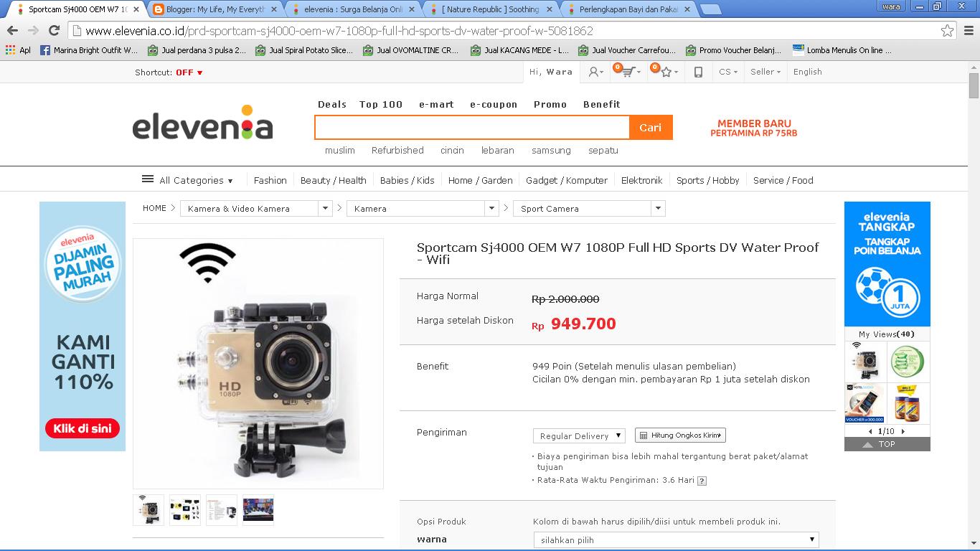980x551 pixels.
Task: Click the elevenia logo
Action: (x=202, y=123)
